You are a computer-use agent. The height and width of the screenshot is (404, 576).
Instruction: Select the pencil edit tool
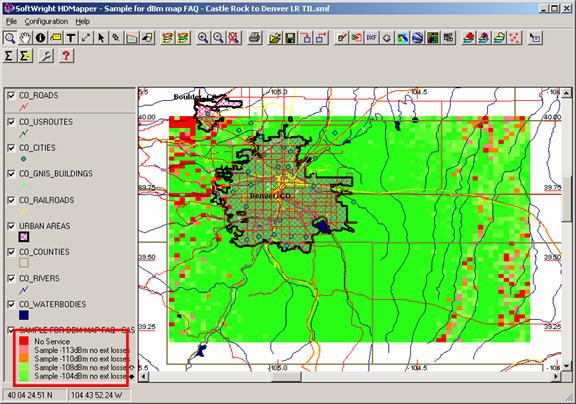point(116,38)
